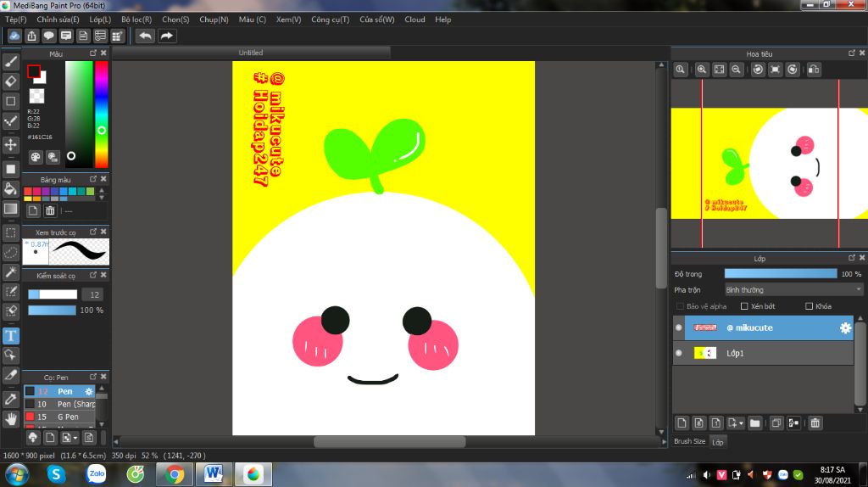Expand the add-layer dropdown arrow
Screen dimensions: 868x487
click(x=741, y=423)
